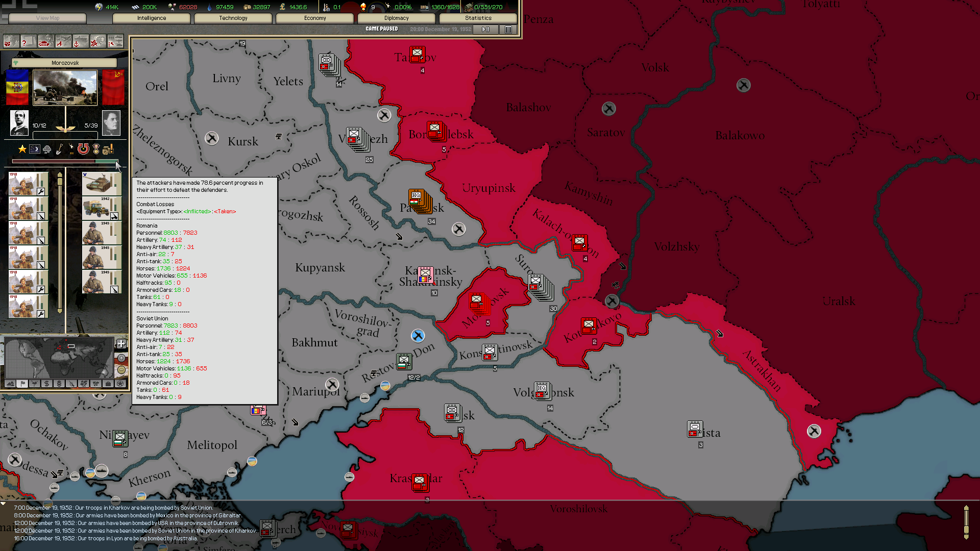
Task: Toggle game pause play button
Action: point(485,30)
